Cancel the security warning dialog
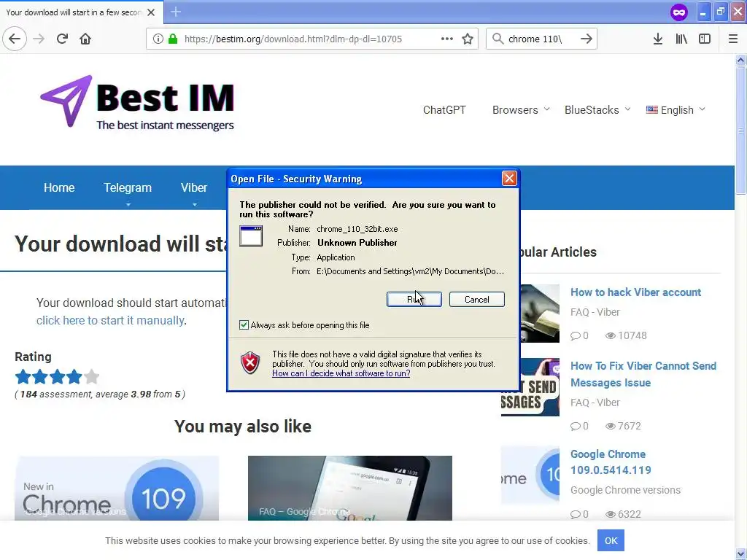The height and width of the screenshot is (560, 747). point(477,300)
